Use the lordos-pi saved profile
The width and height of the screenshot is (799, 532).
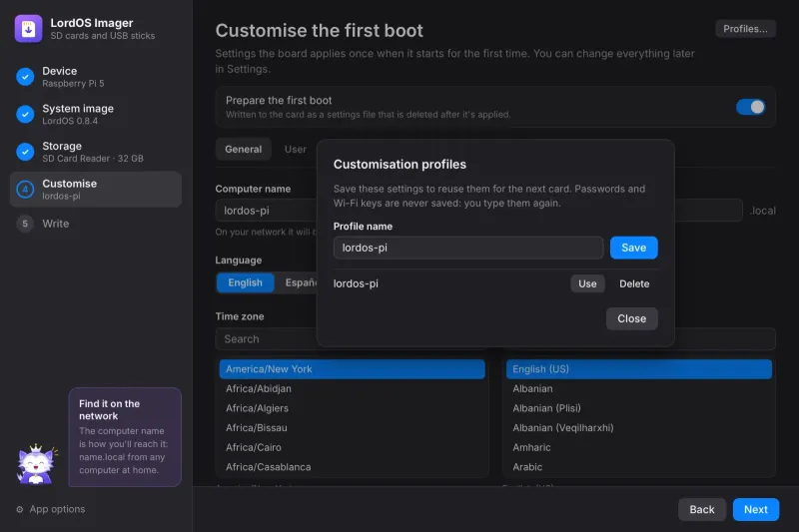click(587, 283)
